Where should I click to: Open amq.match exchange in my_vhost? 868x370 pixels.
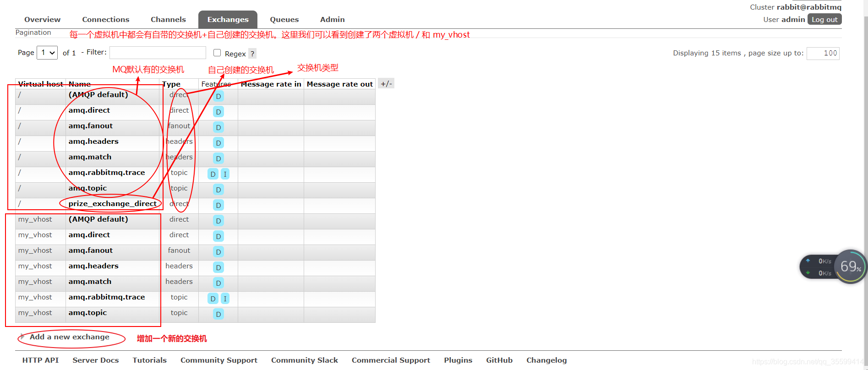click(90, 281)
